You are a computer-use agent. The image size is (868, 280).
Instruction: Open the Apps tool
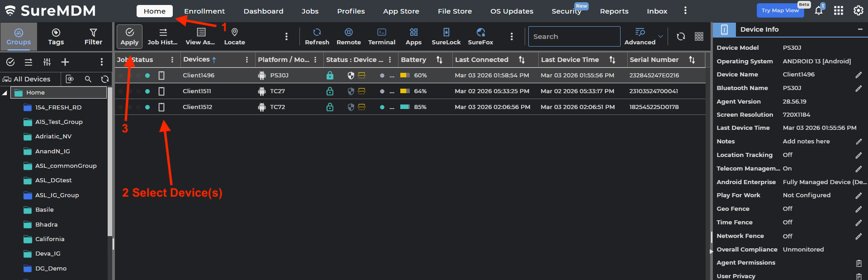(413, 36)
